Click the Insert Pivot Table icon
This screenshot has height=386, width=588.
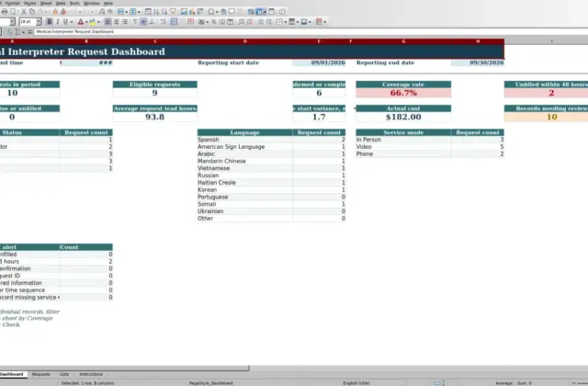(x=200, y=12)
